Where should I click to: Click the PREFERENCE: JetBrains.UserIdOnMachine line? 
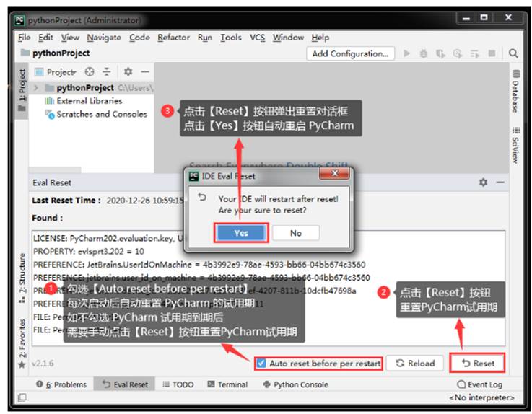[x=199, y=265]
